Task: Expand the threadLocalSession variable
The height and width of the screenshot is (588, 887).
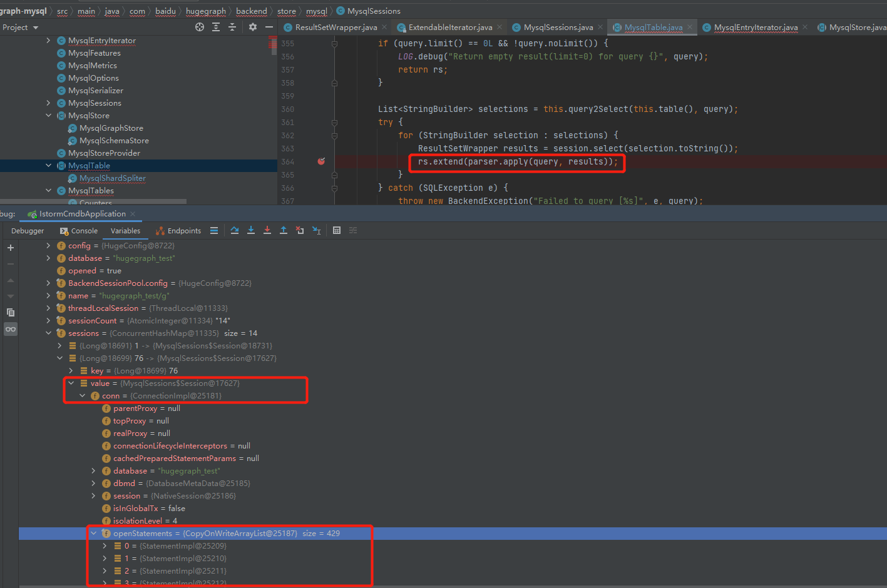Action: (49, 308)
